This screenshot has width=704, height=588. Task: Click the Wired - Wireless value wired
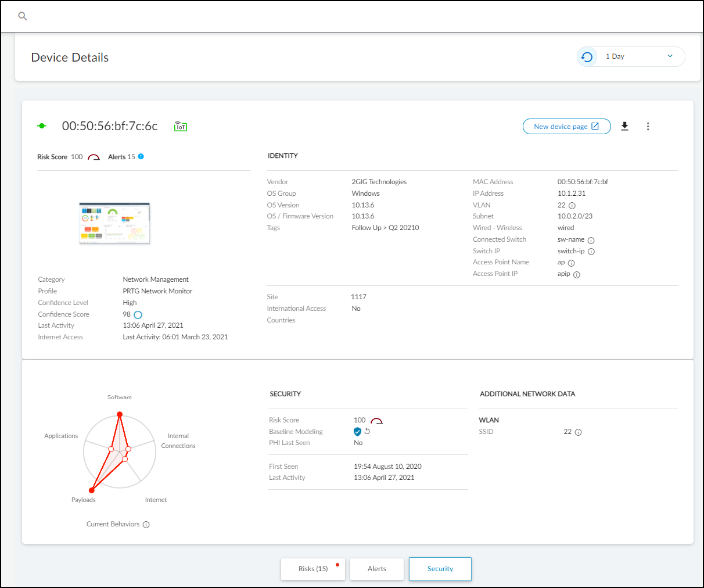[x=566, y=228]
